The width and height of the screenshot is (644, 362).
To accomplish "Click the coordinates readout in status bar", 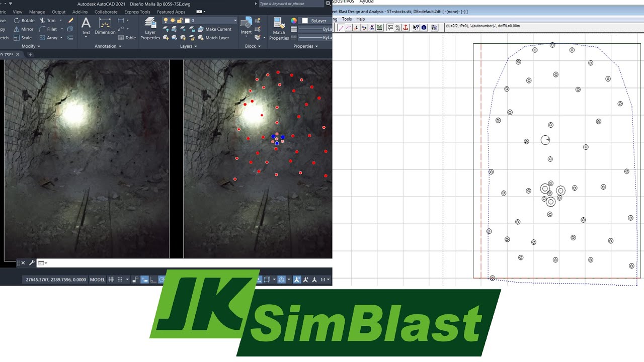I will click(x=56, y=280).
